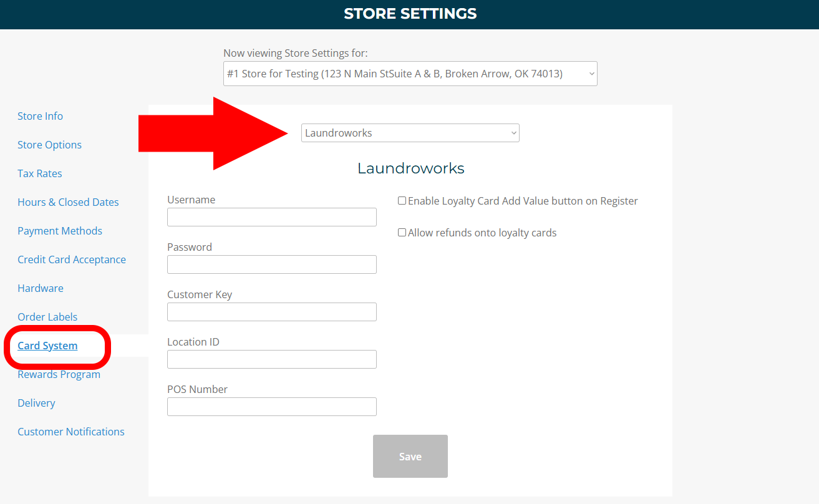The height and width of the screenshot is (504, 819).
Task: Select the Card System link
Action: 47,346
